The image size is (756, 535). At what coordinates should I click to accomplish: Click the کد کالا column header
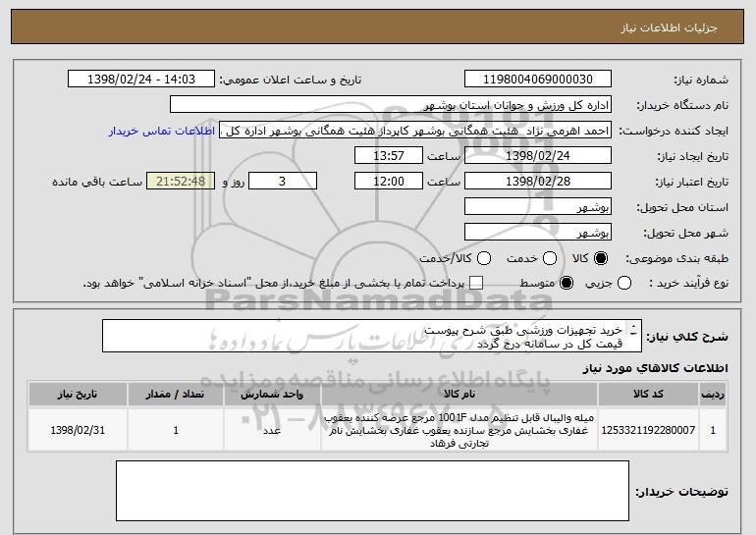pos(648,394)
